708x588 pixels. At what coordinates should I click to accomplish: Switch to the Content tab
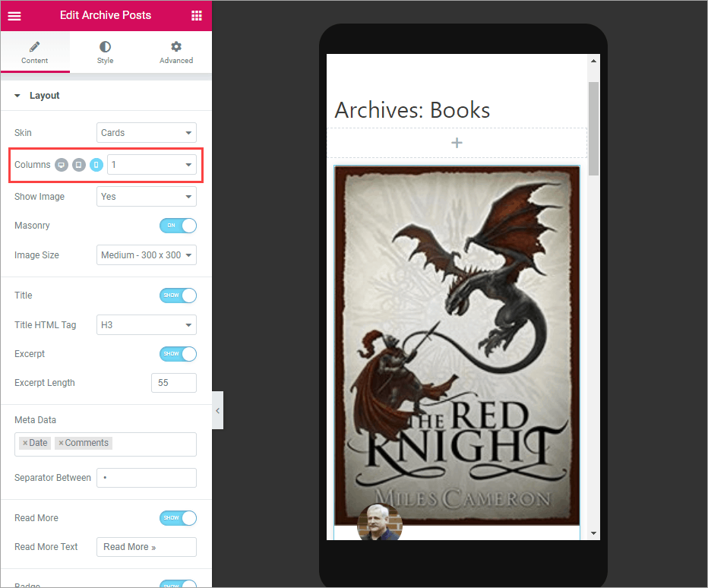point(35,52)
